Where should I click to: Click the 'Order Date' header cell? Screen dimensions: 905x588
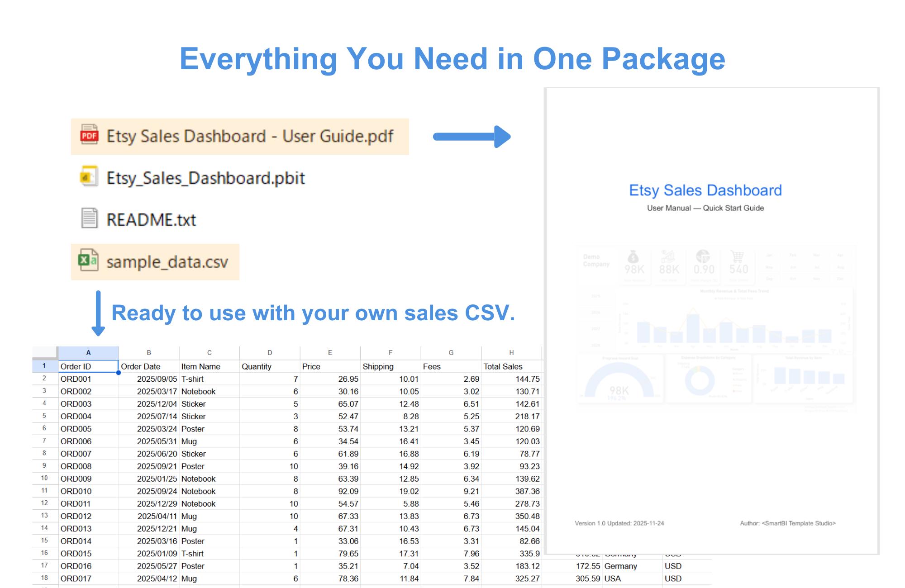click(x=149, y=366)
